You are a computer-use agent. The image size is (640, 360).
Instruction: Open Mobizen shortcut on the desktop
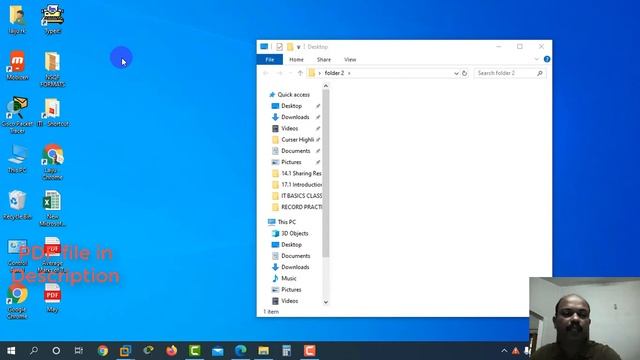[x=17, y=65]
